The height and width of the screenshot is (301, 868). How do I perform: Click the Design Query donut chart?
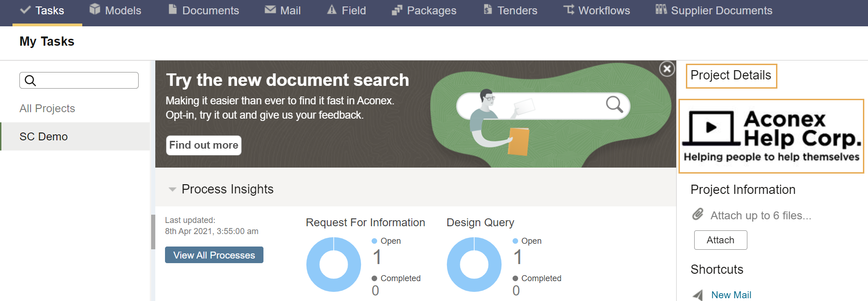coord(474,265)
